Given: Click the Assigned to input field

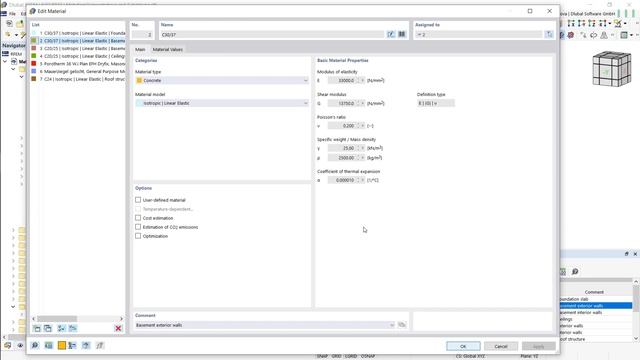Looking at the screenshot, I should pos(478,35).
